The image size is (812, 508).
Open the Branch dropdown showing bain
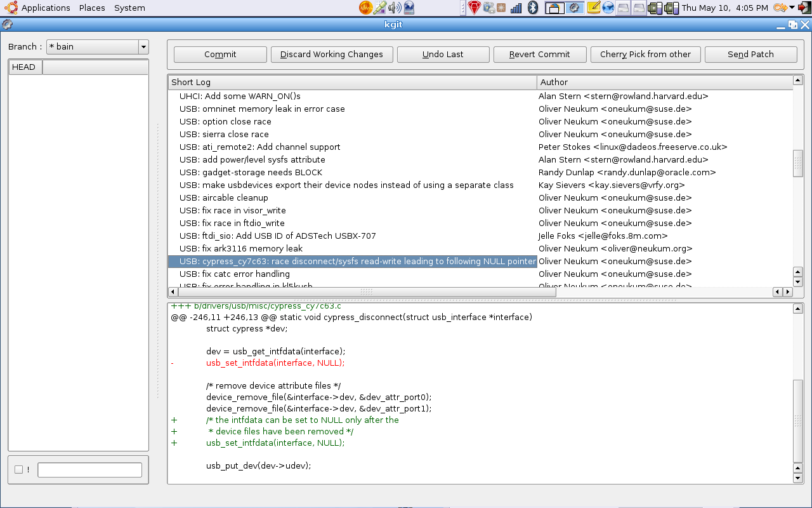pyautogui.click(x=97, y=47)
